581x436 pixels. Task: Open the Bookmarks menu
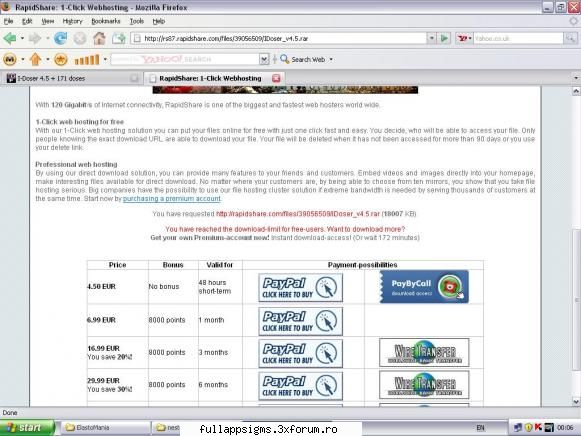click(106, 21)
